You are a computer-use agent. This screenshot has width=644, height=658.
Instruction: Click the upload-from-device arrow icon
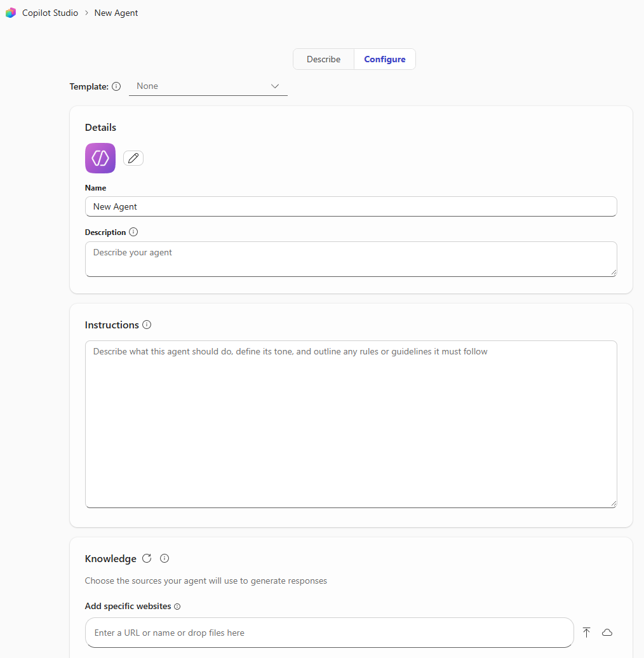[x=586, y=632]
